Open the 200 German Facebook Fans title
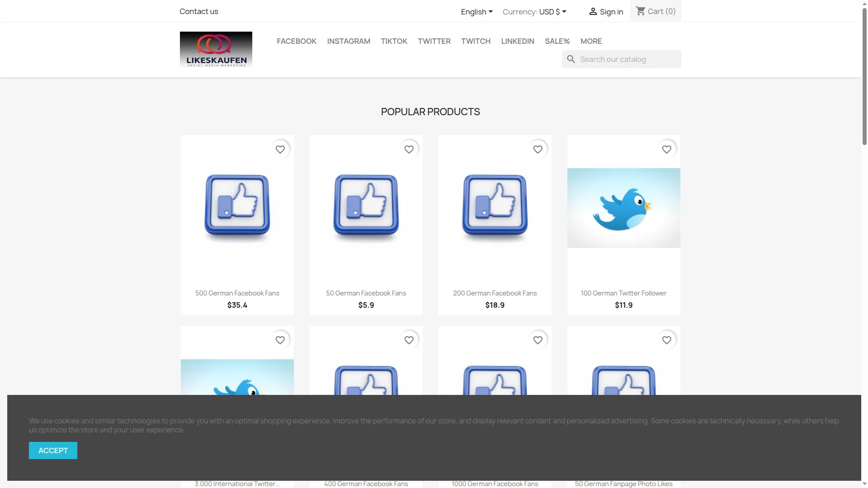Image resolution: width=868 pixels, height=488 pixels. click(x=495, y=293)
